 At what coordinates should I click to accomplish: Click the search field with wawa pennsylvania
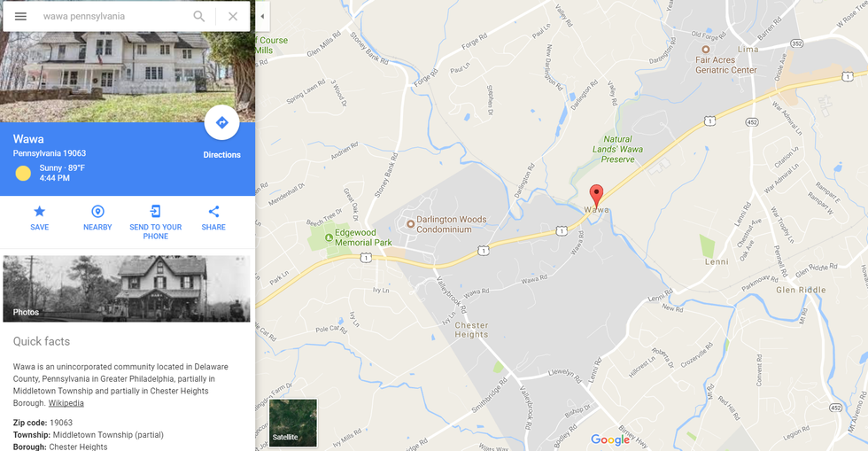click(x=114, y=16)
